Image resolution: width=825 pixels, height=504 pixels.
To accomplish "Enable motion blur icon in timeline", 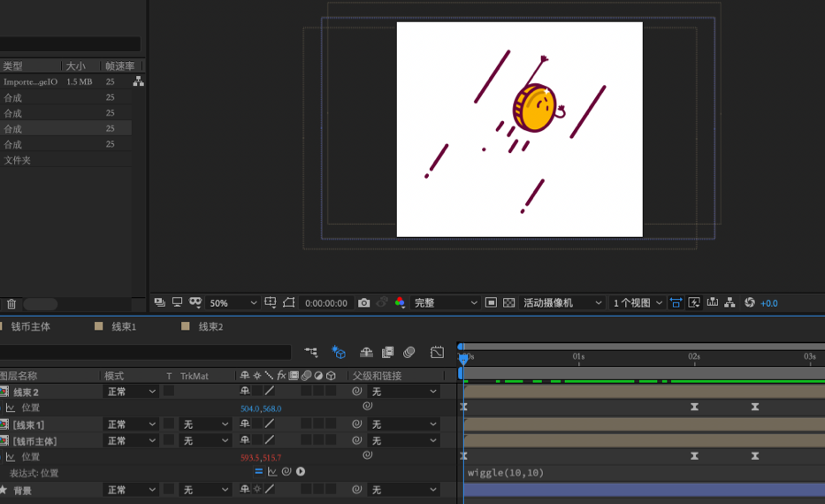I will pyautogui.click(x=409, y=352).
